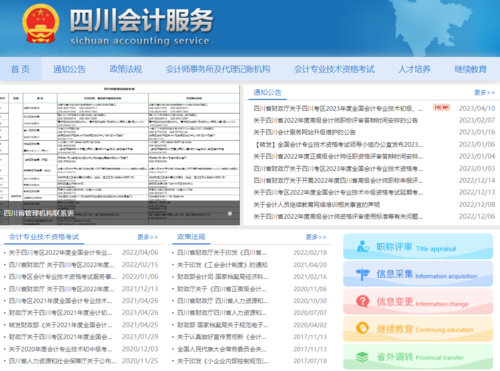The height and width of the screenshot is (371, 500).
Task: Click the 省外调转 green stack icon
Action: pyautogui.click(x=363, y=357)
